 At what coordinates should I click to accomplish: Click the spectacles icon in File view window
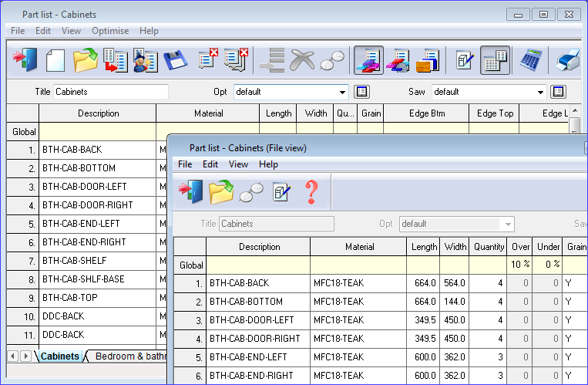tap(251, 192)
